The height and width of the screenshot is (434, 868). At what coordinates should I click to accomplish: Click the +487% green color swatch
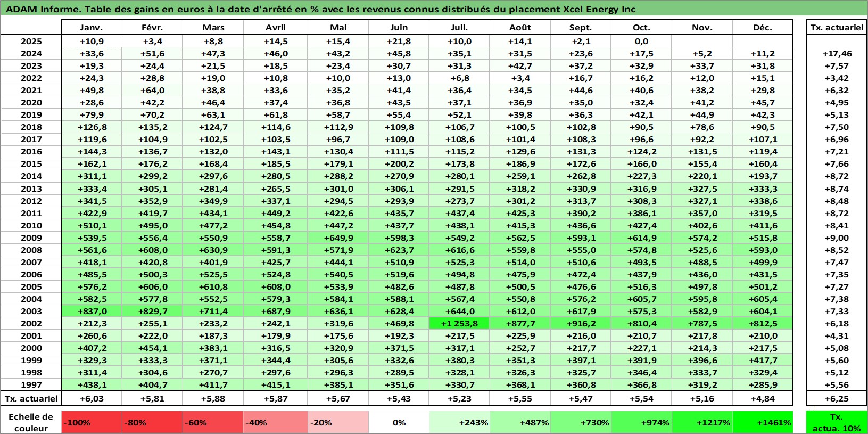point(520,422)
